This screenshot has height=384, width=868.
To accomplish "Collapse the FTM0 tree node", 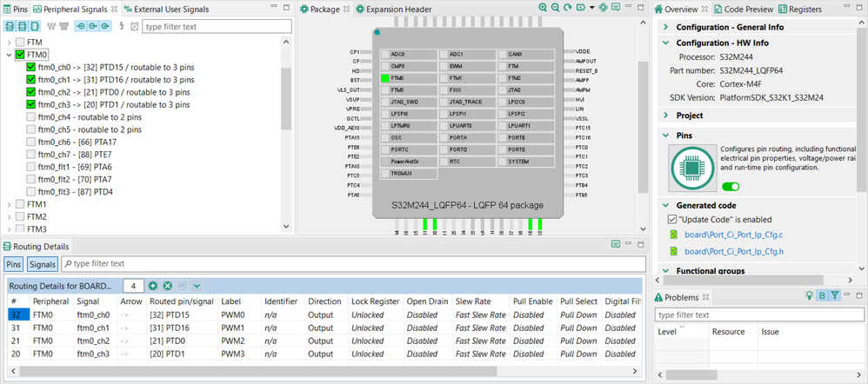I will [9, 55].
